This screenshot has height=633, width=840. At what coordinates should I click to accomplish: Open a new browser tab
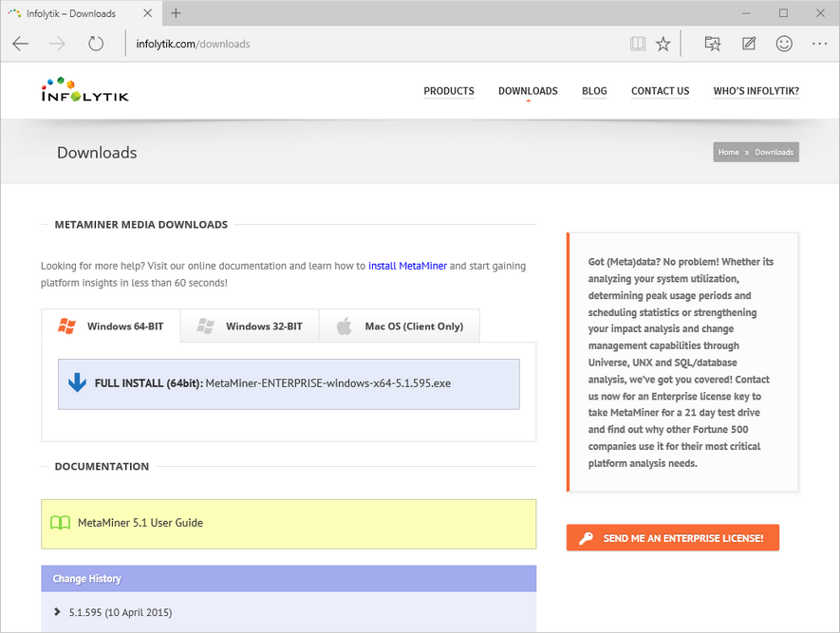176,13
